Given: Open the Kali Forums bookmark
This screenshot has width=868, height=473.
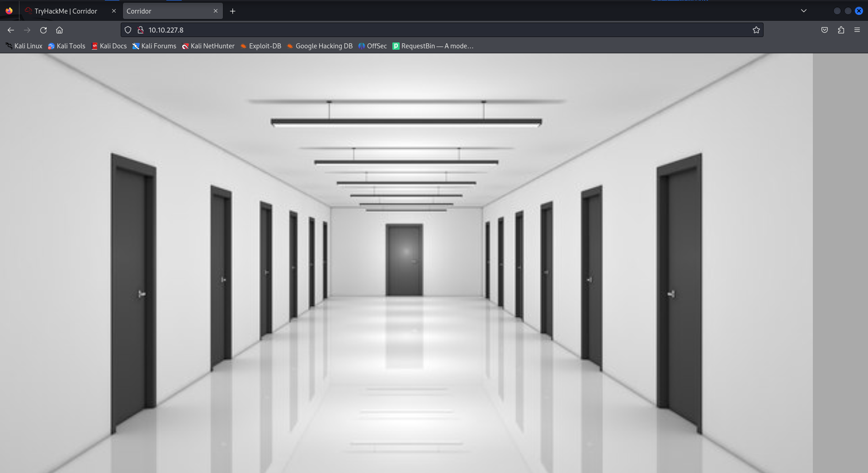Looking at the screenshot, I should tap(154, 46).
